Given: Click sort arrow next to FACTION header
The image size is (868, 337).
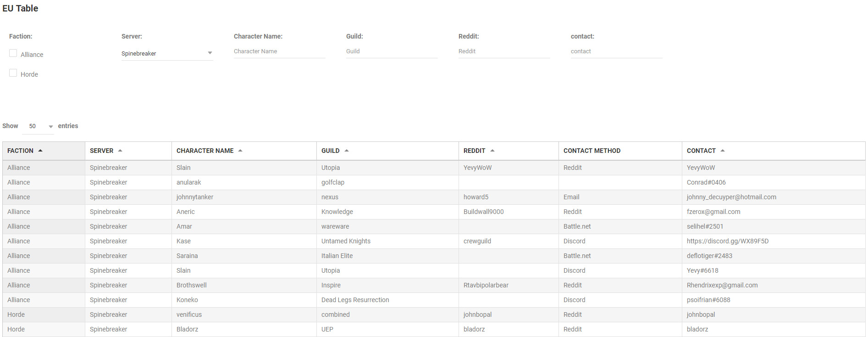Looking at the screenshot, I should [x=40, y=151].
